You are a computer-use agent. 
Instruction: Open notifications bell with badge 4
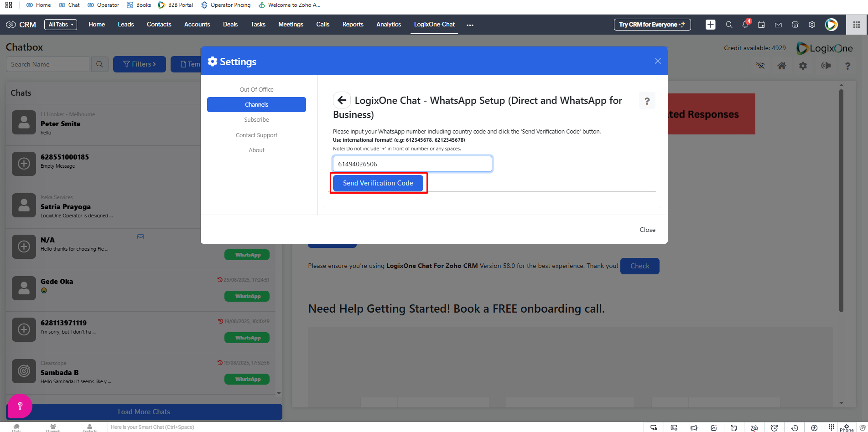[745, 25]
